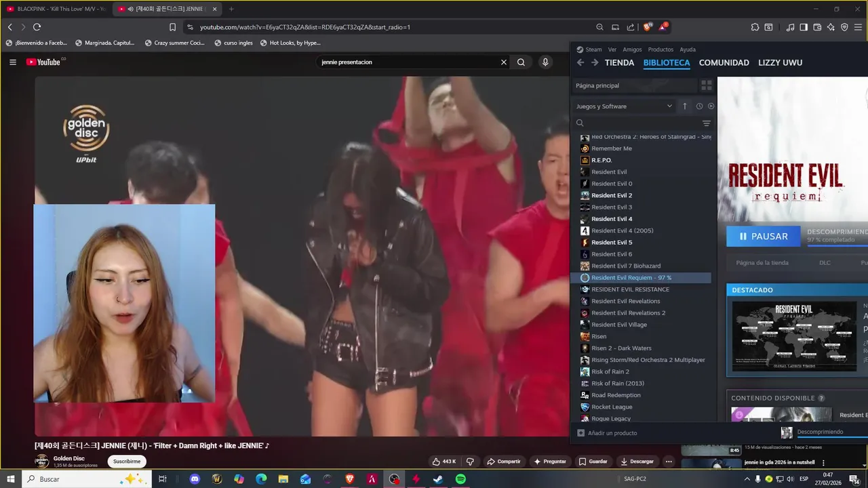
Task: Switch to COMUNIDAD tab in Steam
Action: 724,62
